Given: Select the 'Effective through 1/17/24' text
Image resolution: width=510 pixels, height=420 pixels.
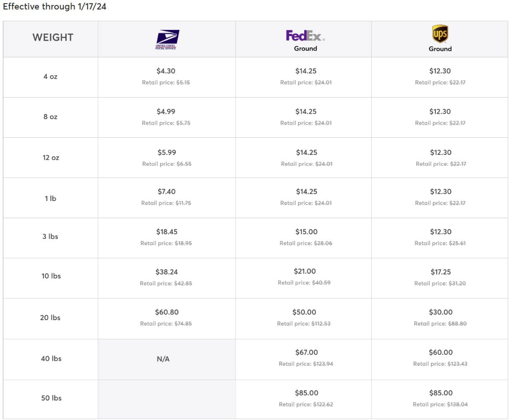Looking at the screenshot, I should point(55,6).
